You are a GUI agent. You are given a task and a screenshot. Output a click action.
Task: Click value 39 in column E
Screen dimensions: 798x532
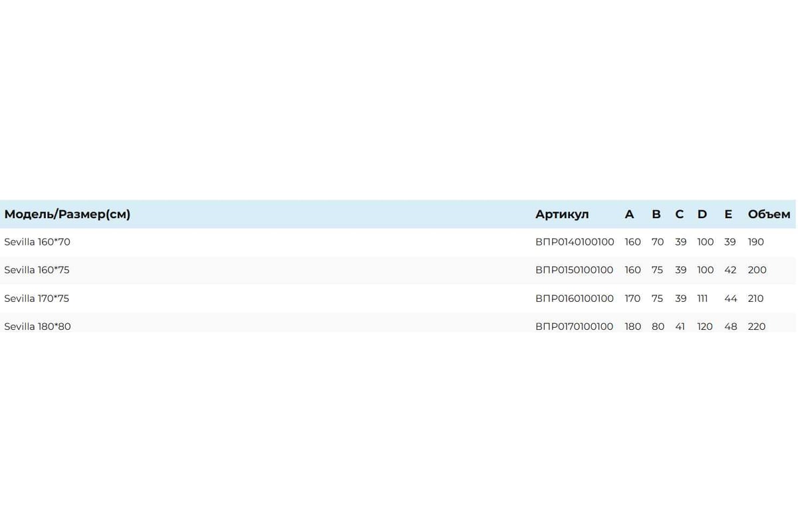tap(730, 242)
